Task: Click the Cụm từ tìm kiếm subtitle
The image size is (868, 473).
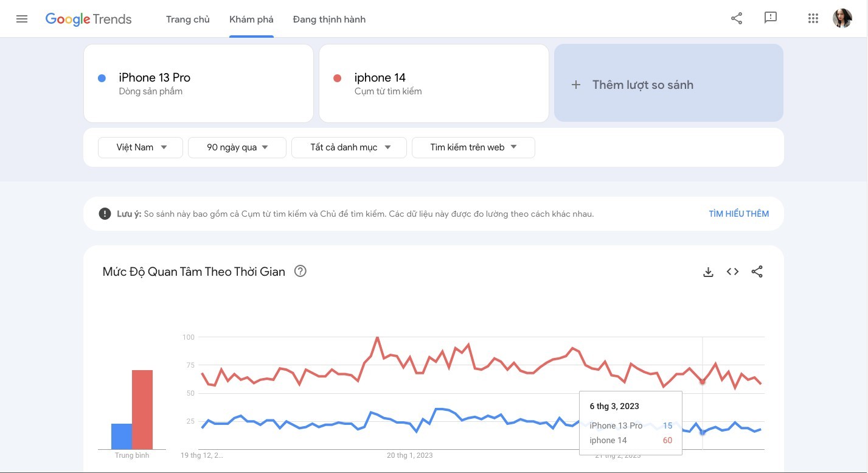Action: [x=388, y=91]
